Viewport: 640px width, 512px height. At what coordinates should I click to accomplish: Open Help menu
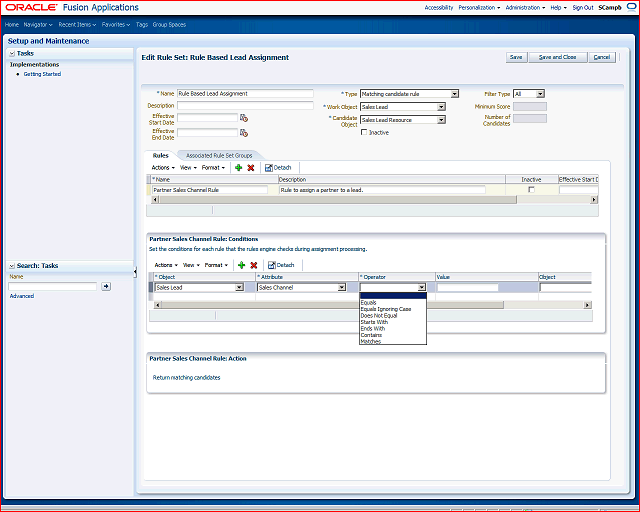[558, 7]
